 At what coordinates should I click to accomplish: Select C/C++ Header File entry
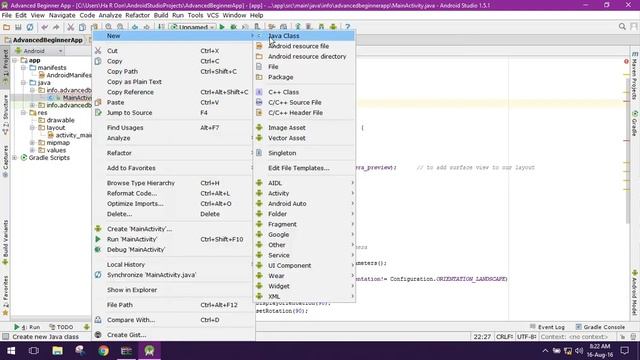click(304, 113)
